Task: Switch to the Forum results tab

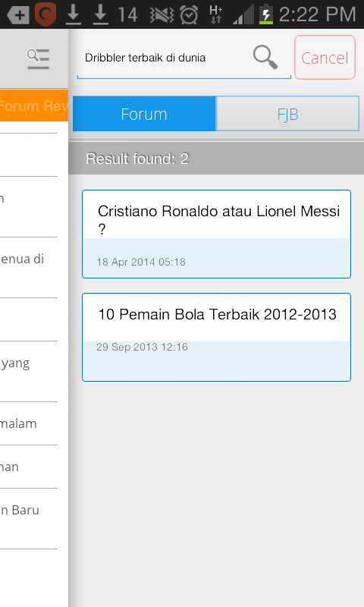Action: point(144,114)
